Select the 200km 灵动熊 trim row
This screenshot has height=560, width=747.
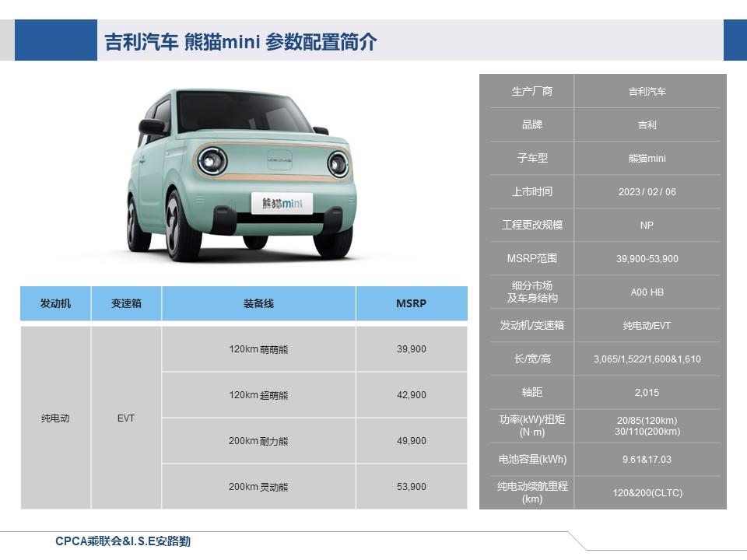pos(258,487)
